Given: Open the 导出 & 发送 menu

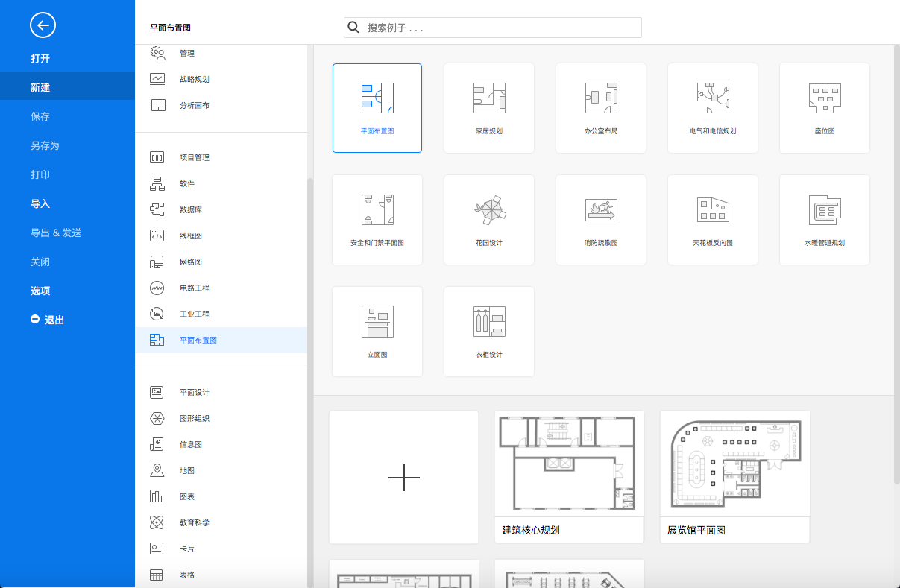Looking at the screenshot, I should [x=56, y=233].
